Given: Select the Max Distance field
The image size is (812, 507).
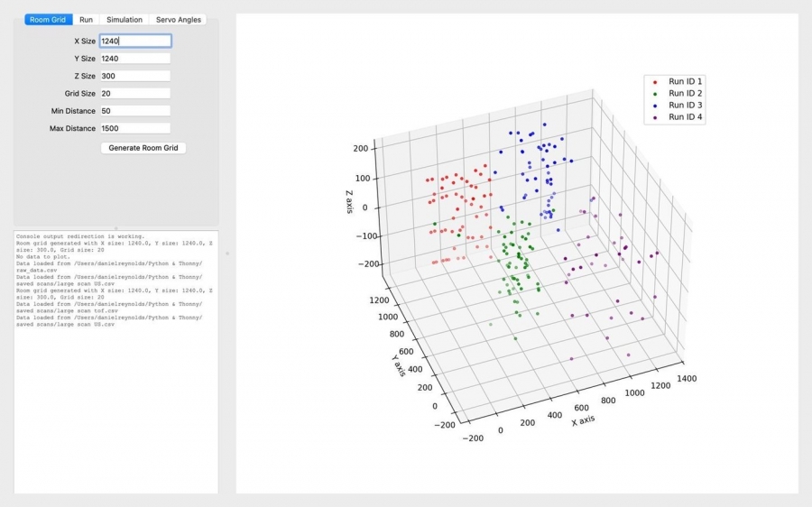Looking at the screenshot, I should [x=135, y=128].
